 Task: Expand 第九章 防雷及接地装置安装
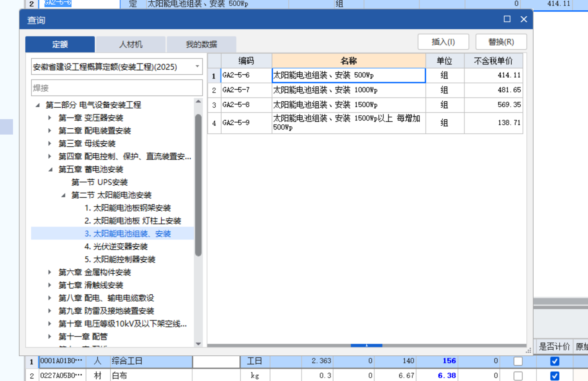[x=49, y=310]
